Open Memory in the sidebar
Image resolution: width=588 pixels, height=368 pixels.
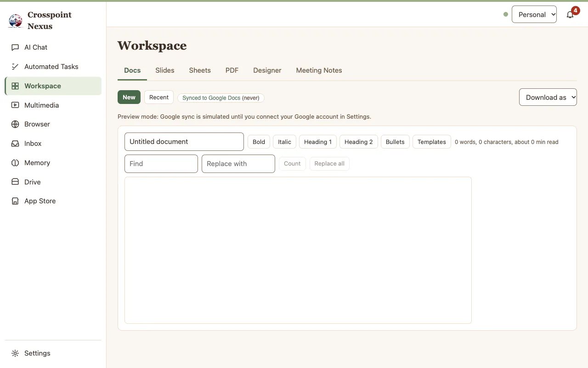[53, 163]
